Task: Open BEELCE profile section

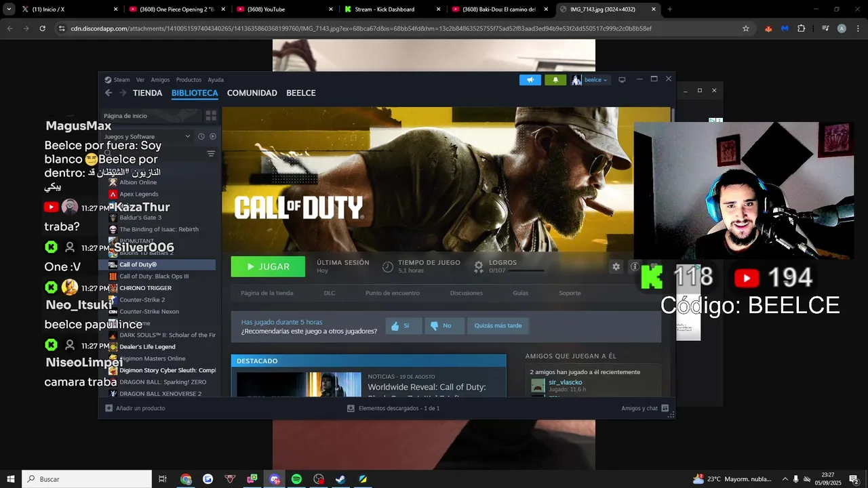Action: 301,93
